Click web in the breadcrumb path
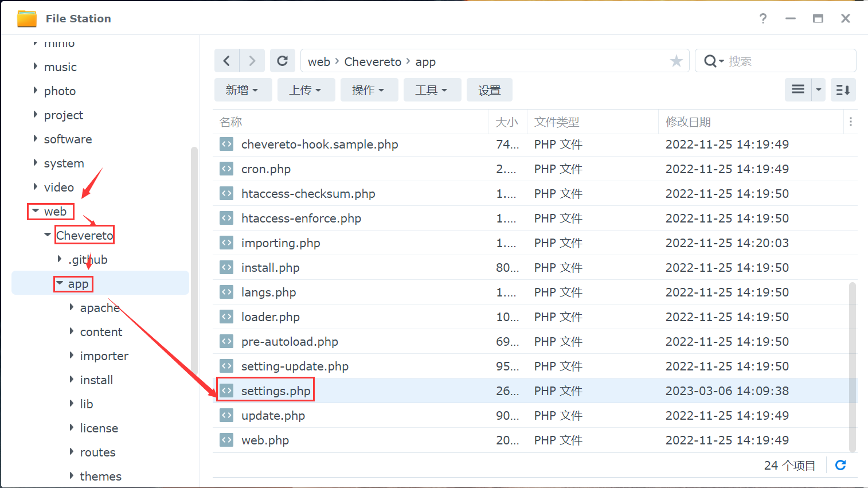The height and width of the screenshot is (488, 868). [319, 61]
